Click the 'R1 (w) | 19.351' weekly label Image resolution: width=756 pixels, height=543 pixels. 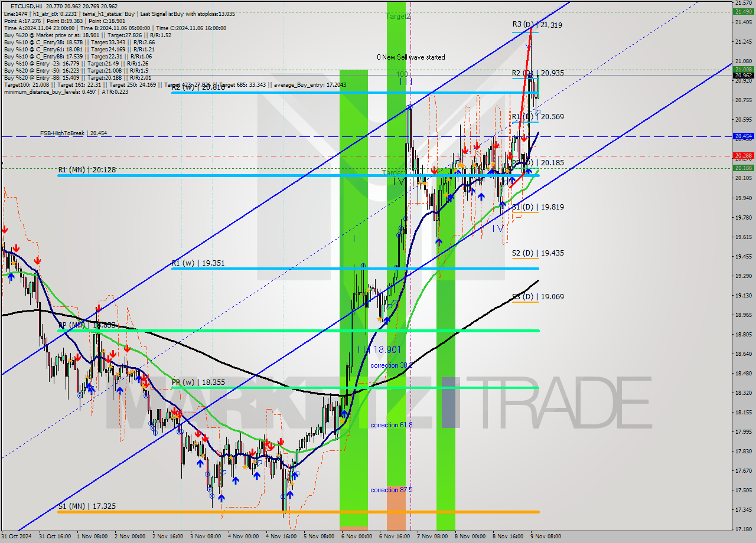198,263
